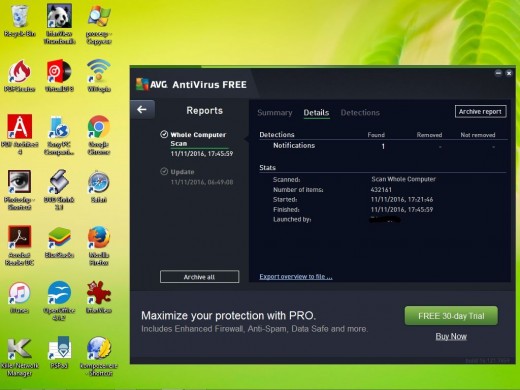Click the Scan Whole Computer value
520x390 pixels.
click(x=403, y=179)
